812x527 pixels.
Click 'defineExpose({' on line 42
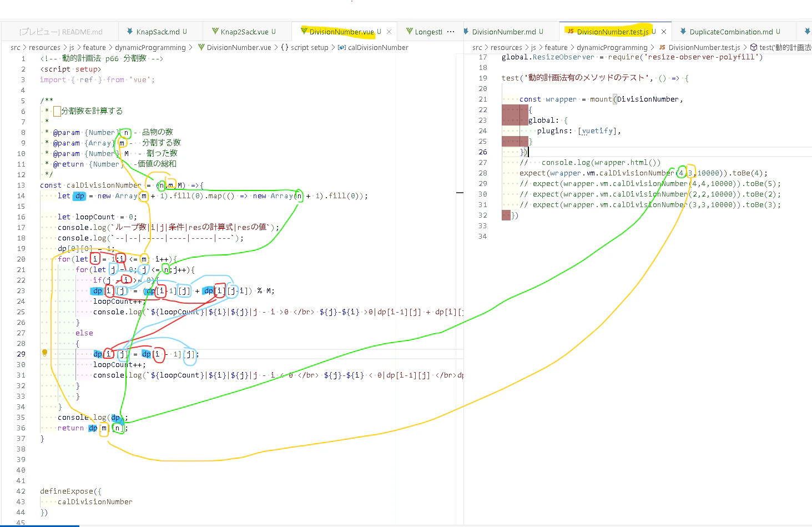point(71,491)
